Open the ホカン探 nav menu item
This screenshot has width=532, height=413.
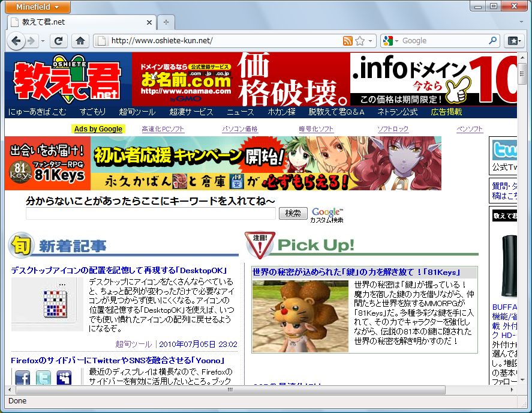click(281, 112)
